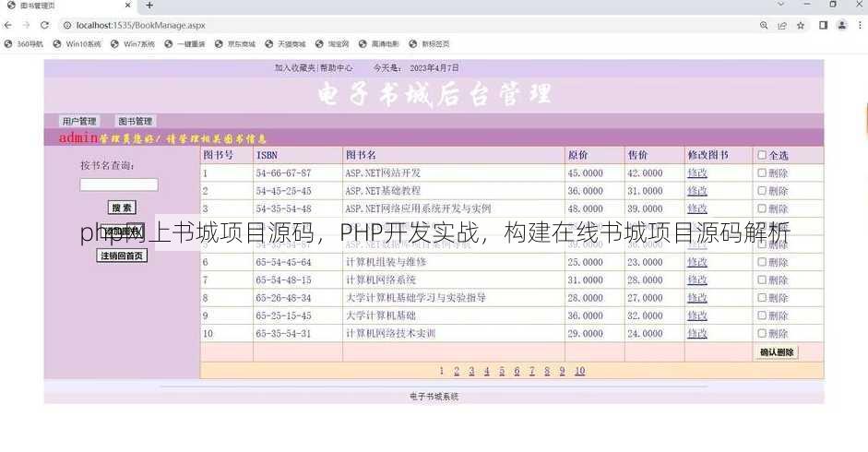
Task: Bookmark this page with the star icon
Action: 801,25
